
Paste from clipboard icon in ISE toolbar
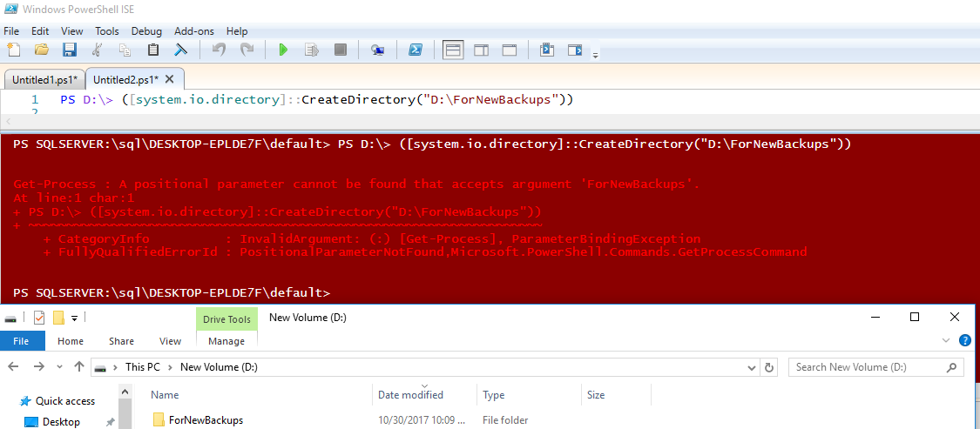(x=153, y=50)
